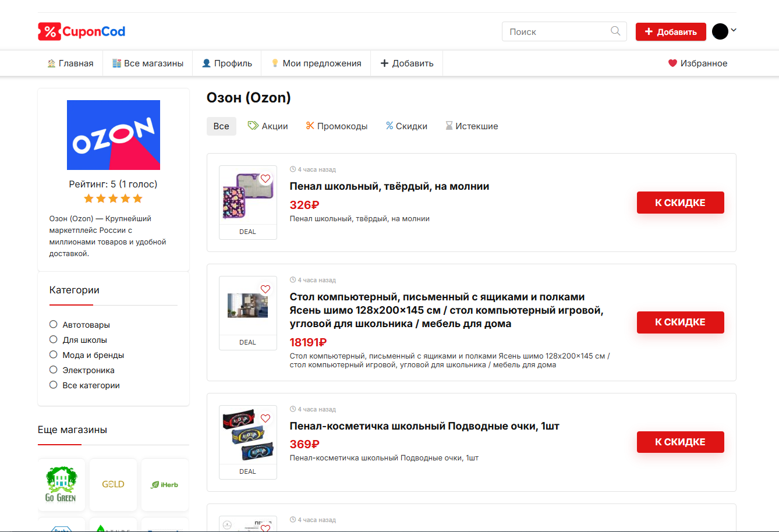Switch to the Акции tab
Screen dimensions: 779x532
268,126
